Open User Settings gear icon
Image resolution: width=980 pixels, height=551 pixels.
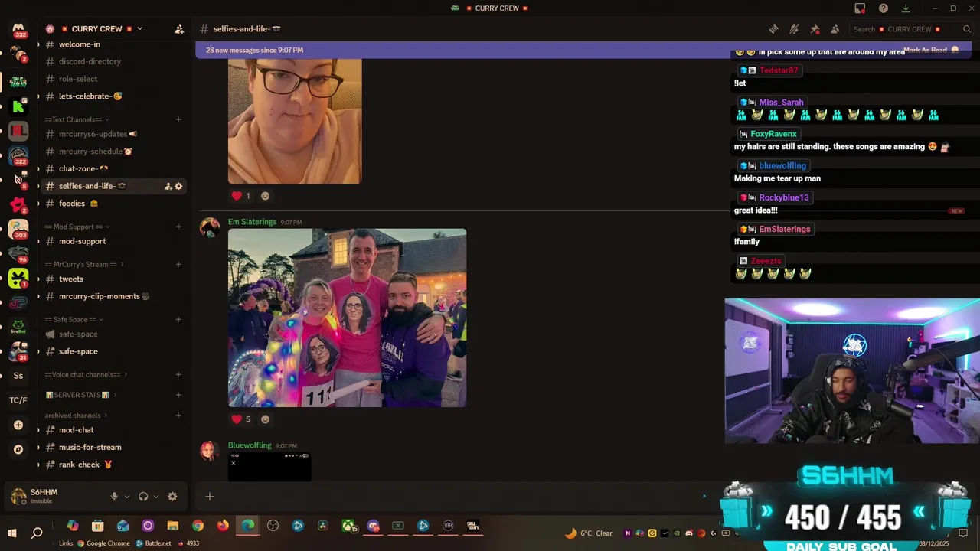(172, 496)
